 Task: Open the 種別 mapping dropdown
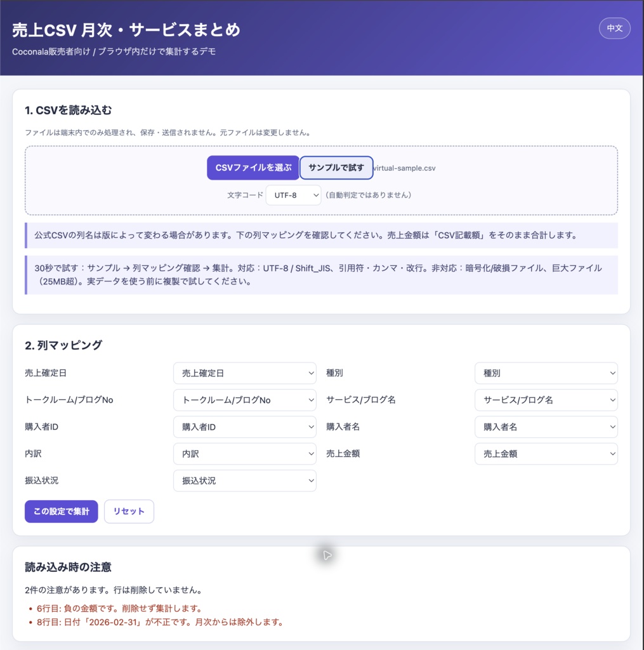pyautogui.click(x=546, y=373)
